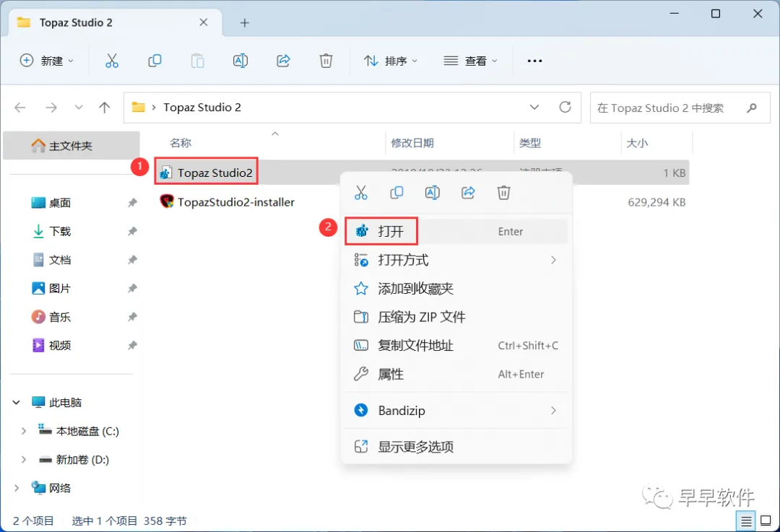This screenshot has width=780, height=532.
Task: Click the Topaz Studio 2 breadcrumb in address bar
Action: click(202, 108)
